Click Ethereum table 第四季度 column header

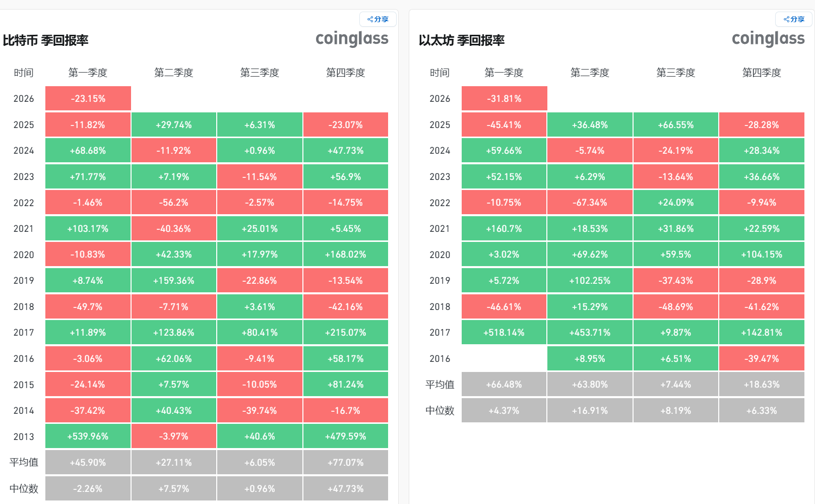[x=762, y=73]
